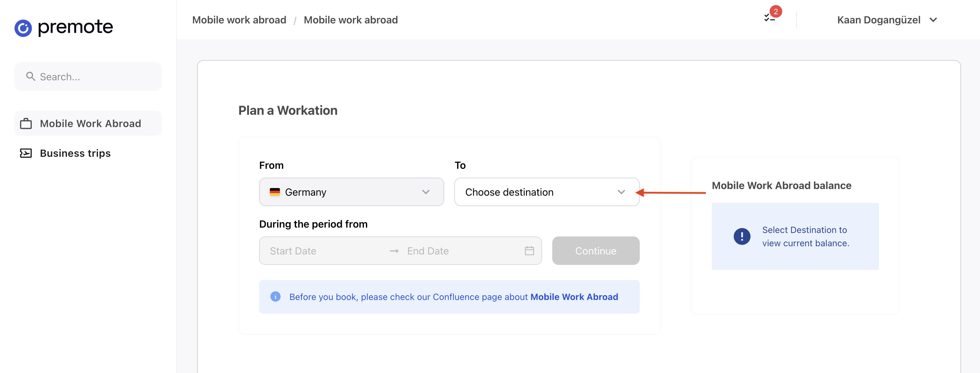Click the search magnifier icon

point(30,76)
